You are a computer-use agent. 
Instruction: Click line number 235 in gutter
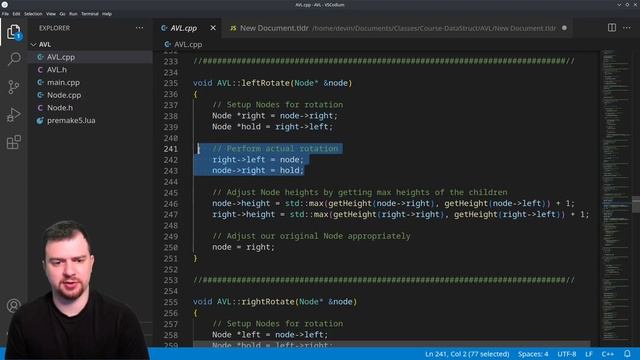(x=171, y=83)
